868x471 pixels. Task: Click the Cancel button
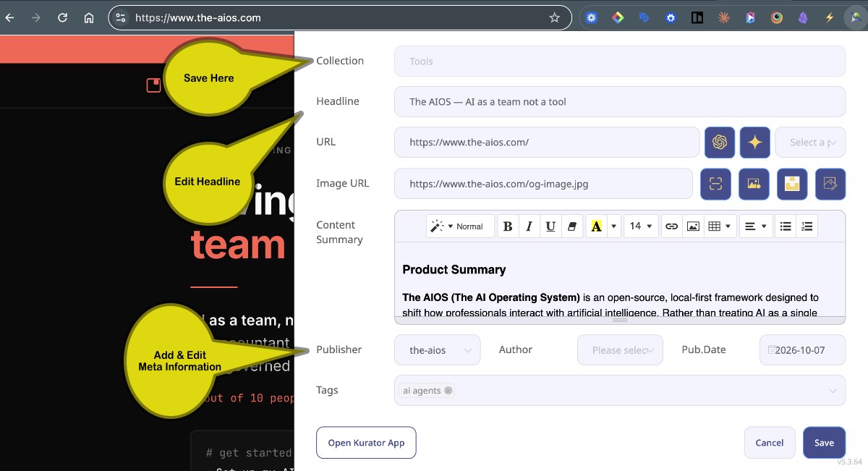click(770, 443)
